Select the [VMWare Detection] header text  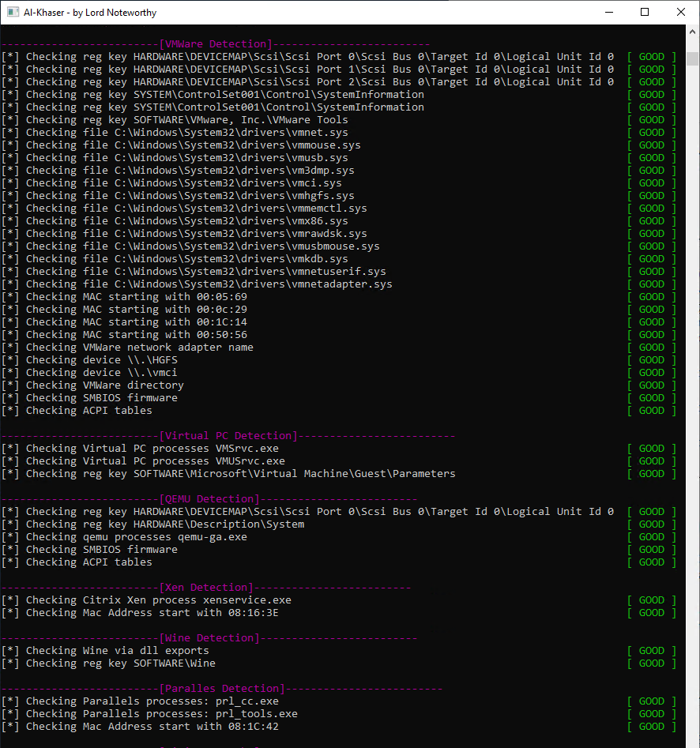(215, 44)
